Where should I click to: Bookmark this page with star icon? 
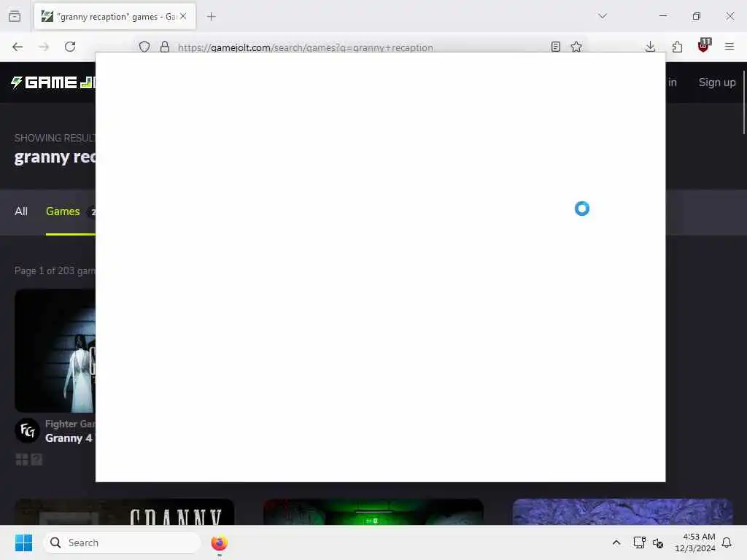(576, 47)
